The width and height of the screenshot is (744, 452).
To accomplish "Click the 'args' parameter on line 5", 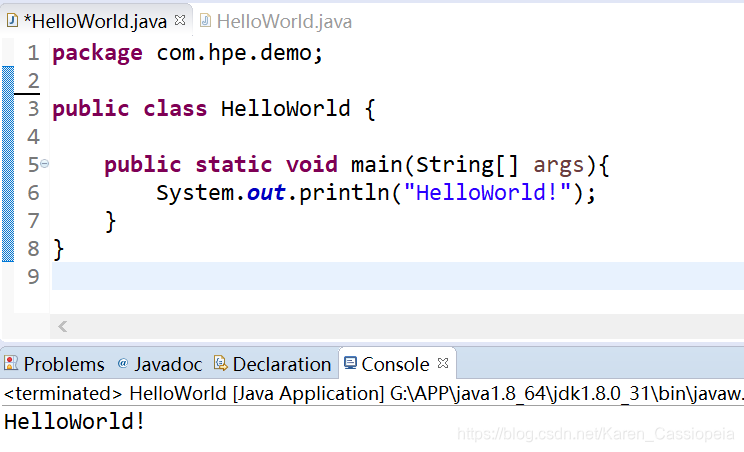I will (558, 166).
